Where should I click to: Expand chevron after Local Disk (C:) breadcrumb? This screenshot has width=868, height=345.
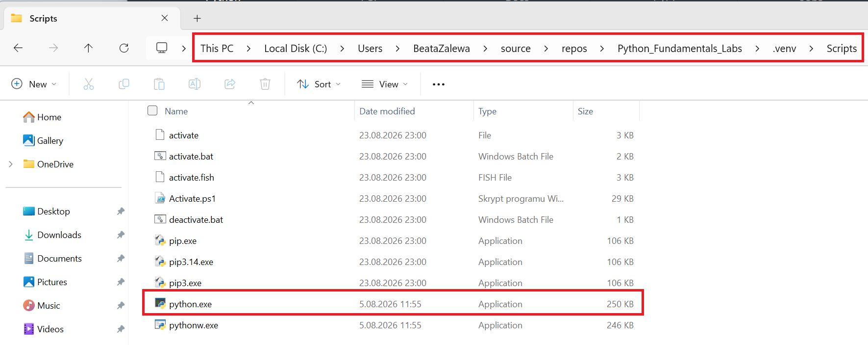click(x=342, y=48)
